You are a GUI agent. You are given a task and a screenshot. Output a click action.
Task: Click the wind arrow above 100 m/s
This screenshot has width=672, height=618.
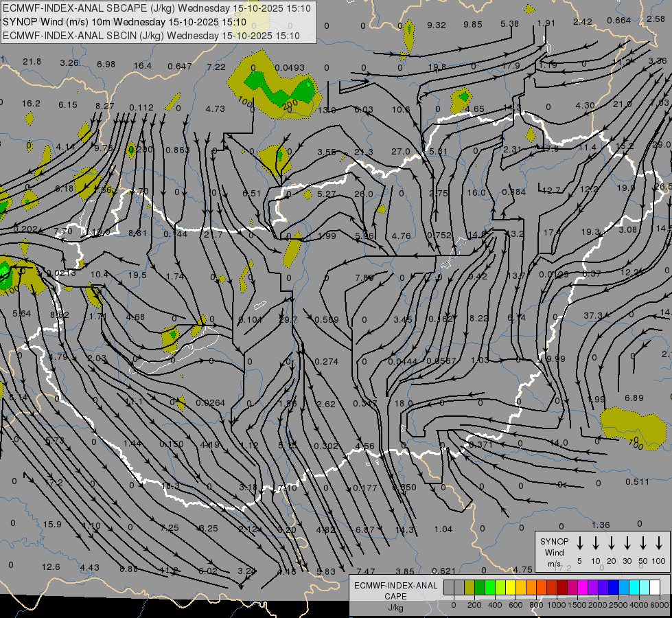pyautogui.click(x=659, y=543)
